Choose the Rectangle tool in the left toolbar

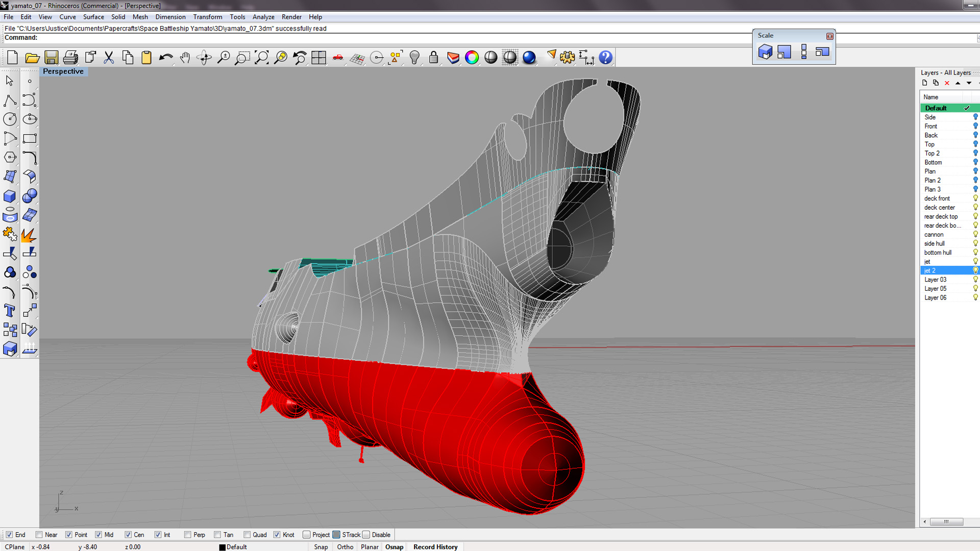(30, 138)
